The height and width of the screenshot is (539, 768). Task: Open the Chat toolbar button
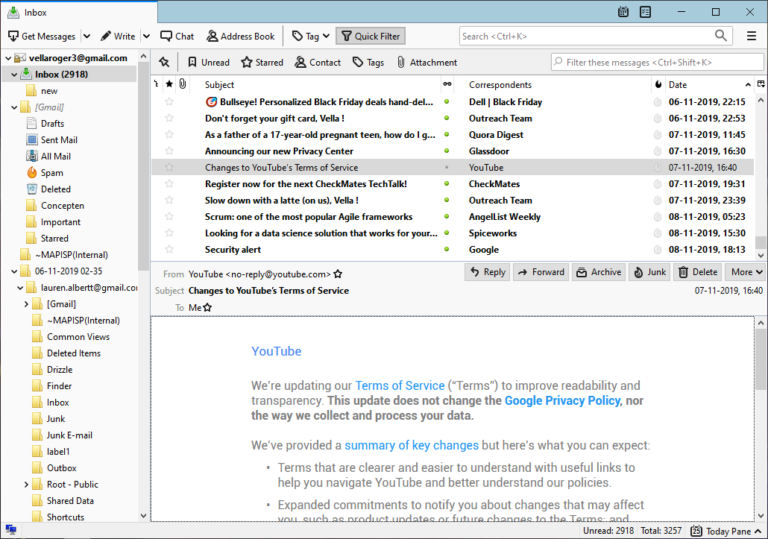(177, 36)
